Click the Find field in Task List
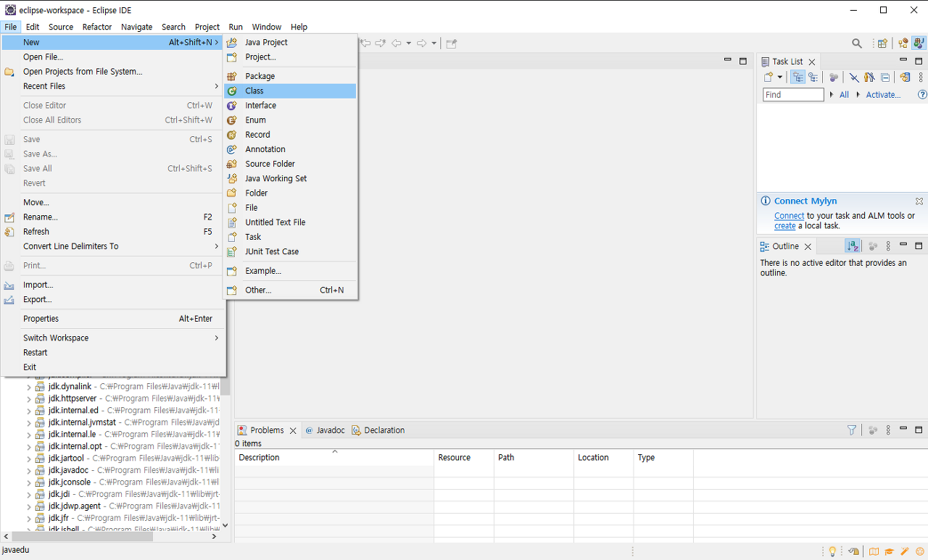The width and height of the screenshot is (928, 560). click(793, 95)
